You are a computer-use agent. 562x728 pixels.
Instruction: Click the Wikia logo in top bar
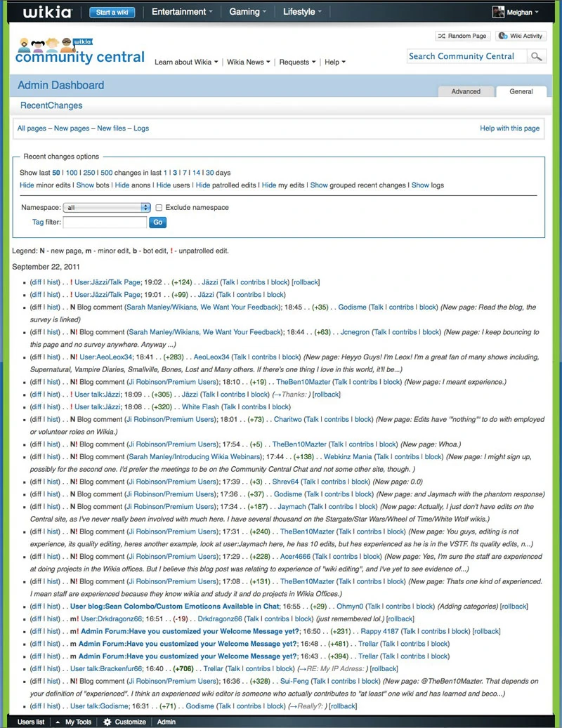click(47, 12)
